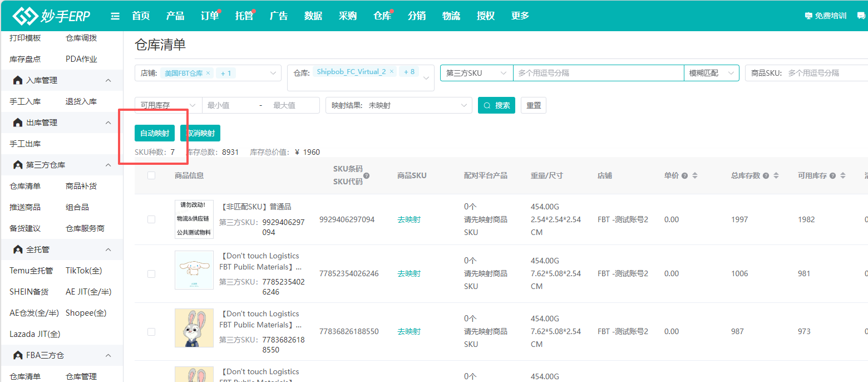This screenshot has width=868, height=382.
Task: Click the 妙手ERP logo
Action: pos(52,16)
